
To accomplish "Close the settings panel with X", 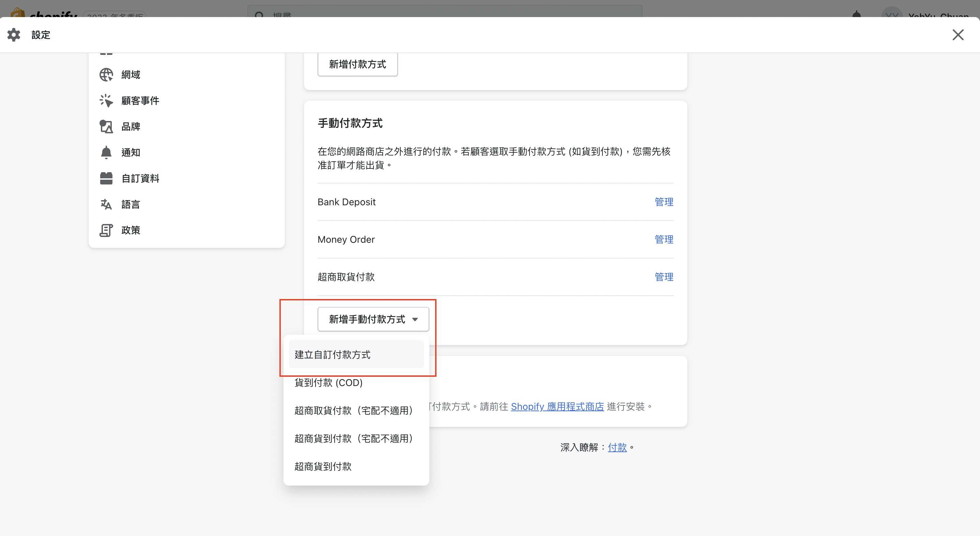I will (x=958, y=35).
